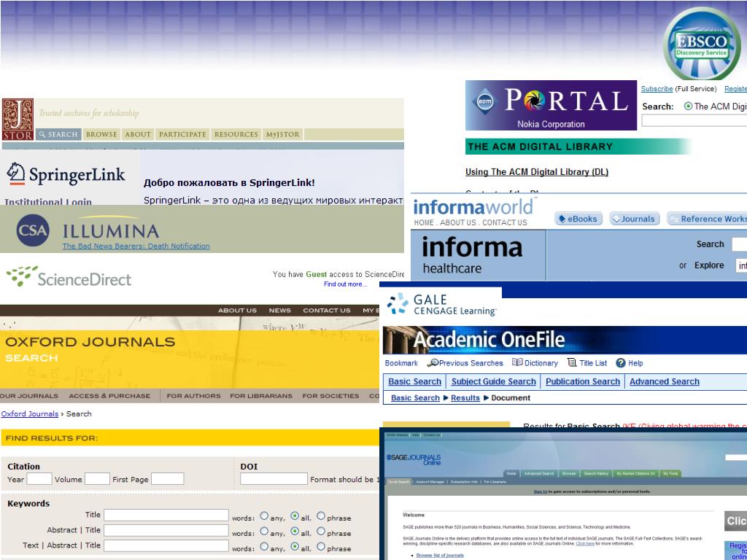The width and height of the screenshot is (747, 560).
Task: Click the ScienceDirect logo
Action: point(69,277)
